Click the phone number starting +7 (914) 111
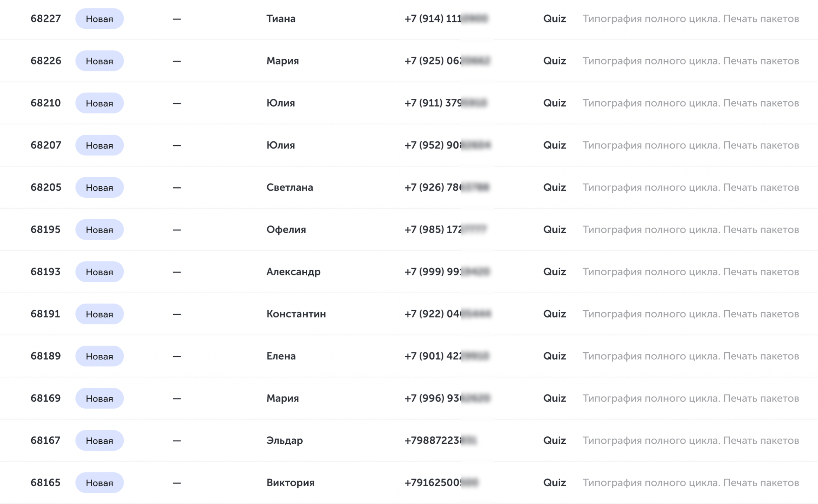 [446, 19]
